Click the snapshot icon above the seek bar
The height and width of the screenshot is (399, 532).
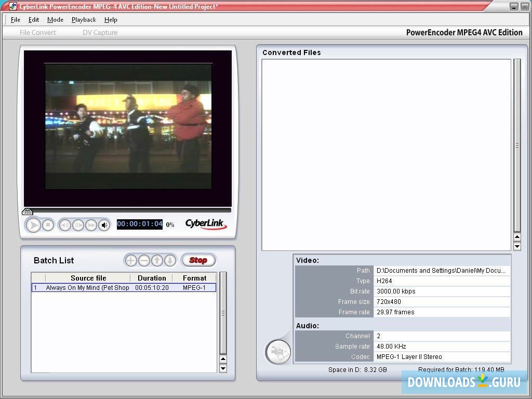click(27, 211)
